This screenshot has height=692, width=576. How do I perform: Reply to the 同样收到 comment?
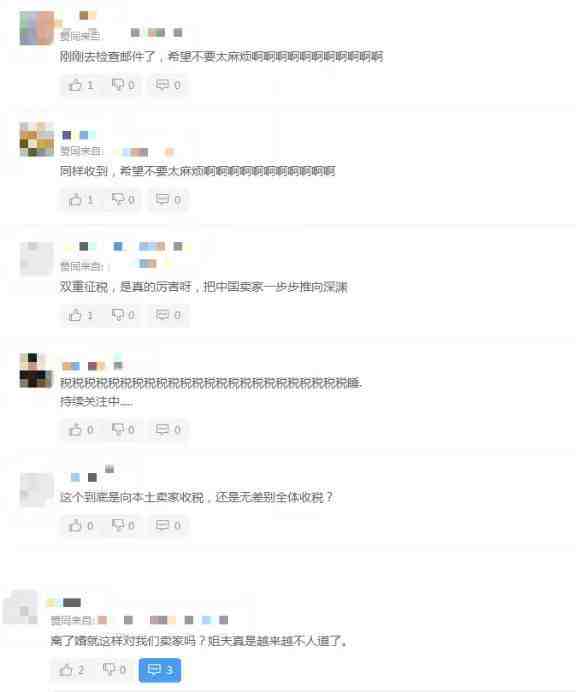pyautogui.click(x=168, y=200)
